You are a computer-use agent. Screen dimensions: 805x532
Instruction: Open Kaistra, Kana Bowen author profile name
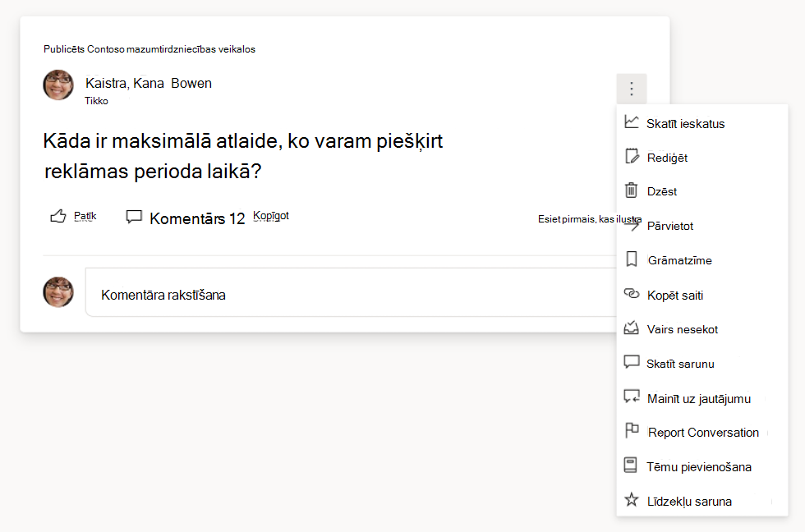click(x=149, y=83)
